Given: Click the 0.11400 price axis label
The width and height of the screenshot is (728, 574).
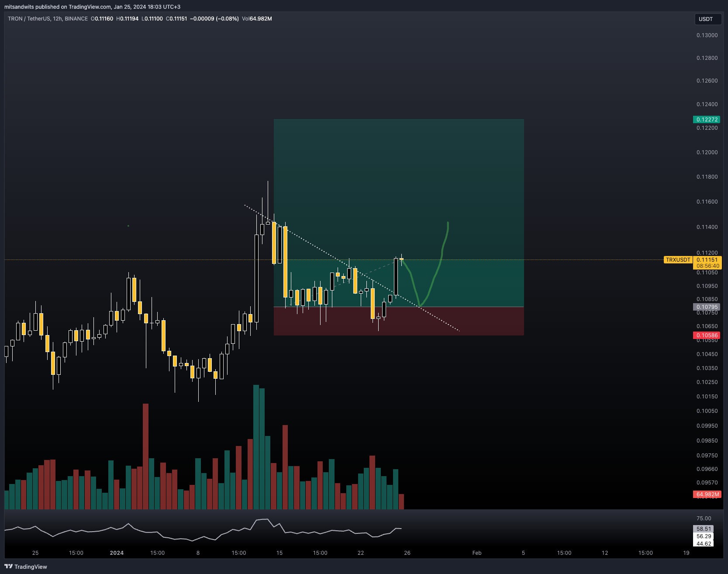Looking at the screenshot, I should [x=707, y=227].
